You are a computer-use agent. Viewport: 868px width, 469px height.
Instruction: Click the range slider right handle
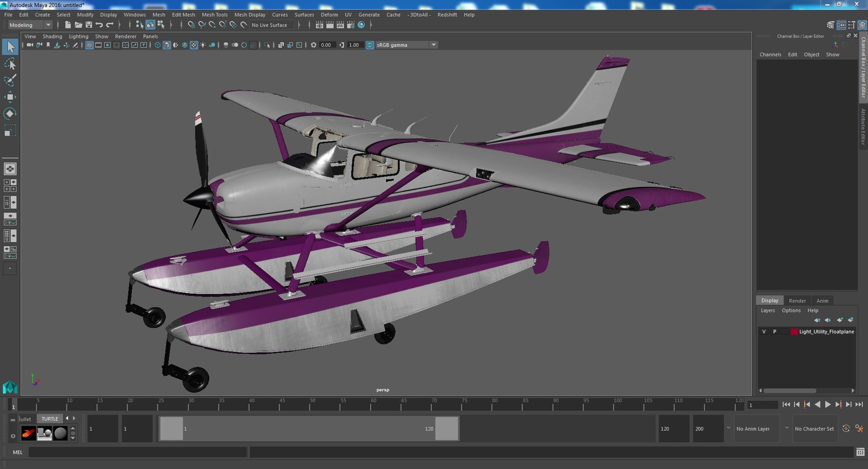pyautogui.click(x=447, y=428)
